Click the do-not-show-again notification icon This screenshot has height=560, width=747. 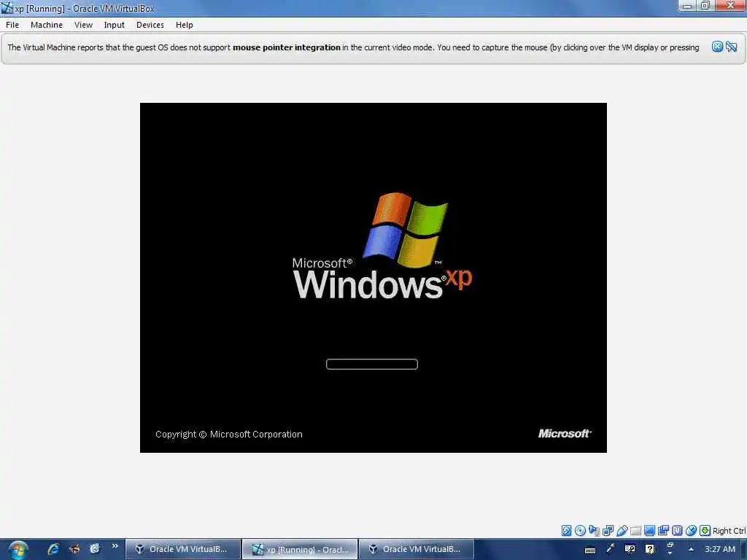(x=732, y=47)
